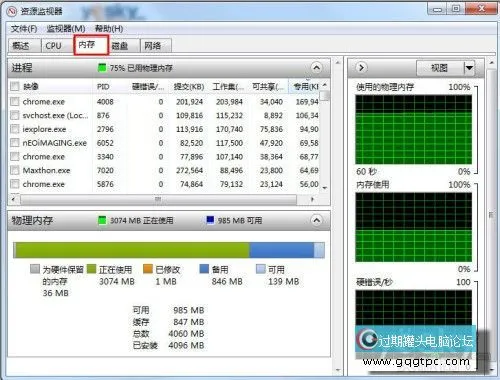
Task: Open the 文件(F) menu
Action: 24,29
